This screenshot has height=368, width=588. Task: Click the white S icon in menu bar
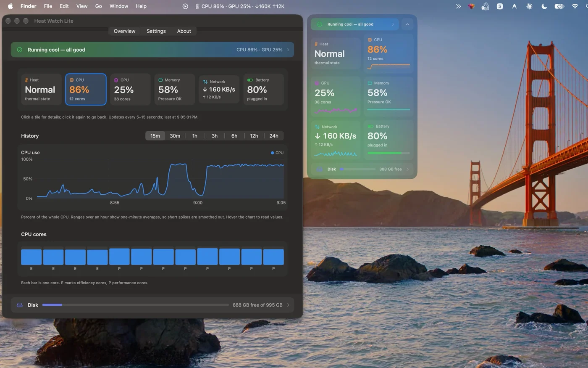coord(500,6)
